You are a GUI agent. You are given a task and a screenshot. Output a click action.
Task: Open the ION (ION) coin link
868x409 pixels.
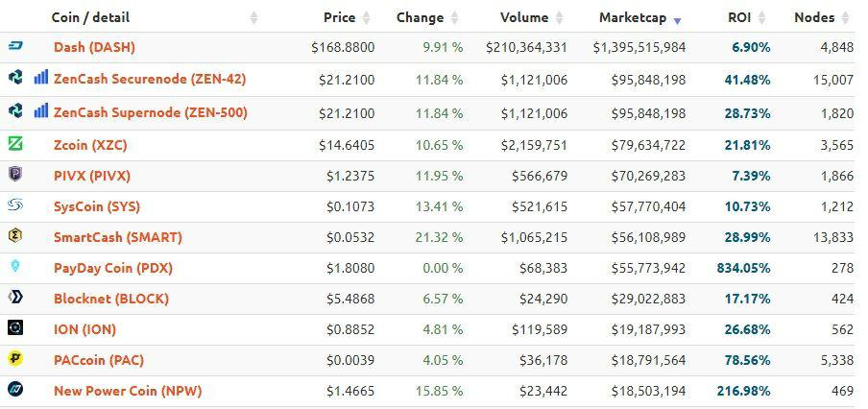84,329
